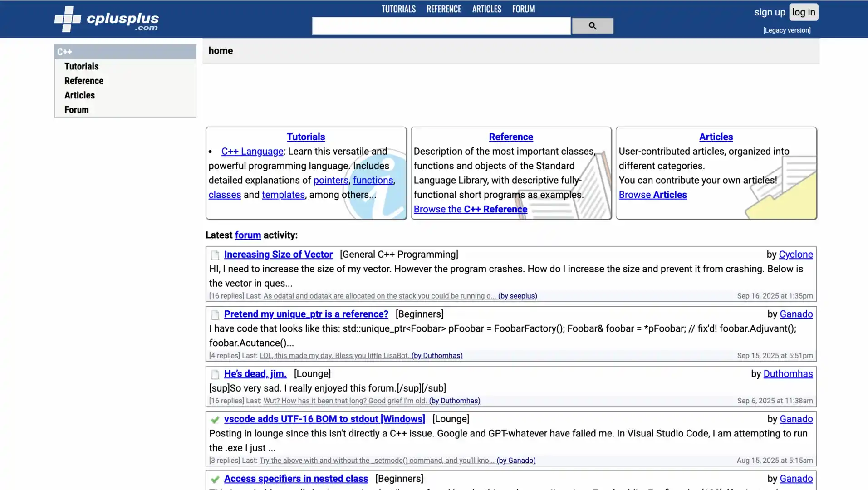Image resolution: width=868 pixels, height=490 pixels.
Task: Click the magnifier search button
Action: point(592,26)
